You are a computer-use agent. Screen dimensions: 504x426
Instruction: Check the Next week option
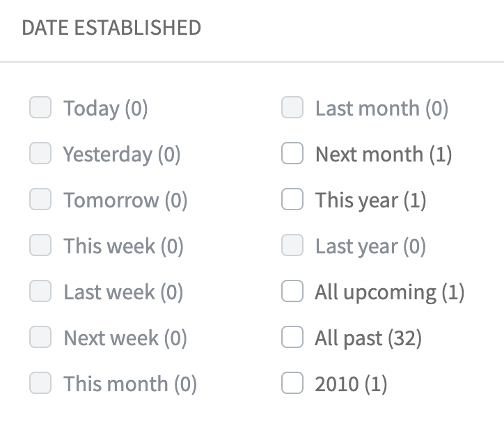[40, 338]
